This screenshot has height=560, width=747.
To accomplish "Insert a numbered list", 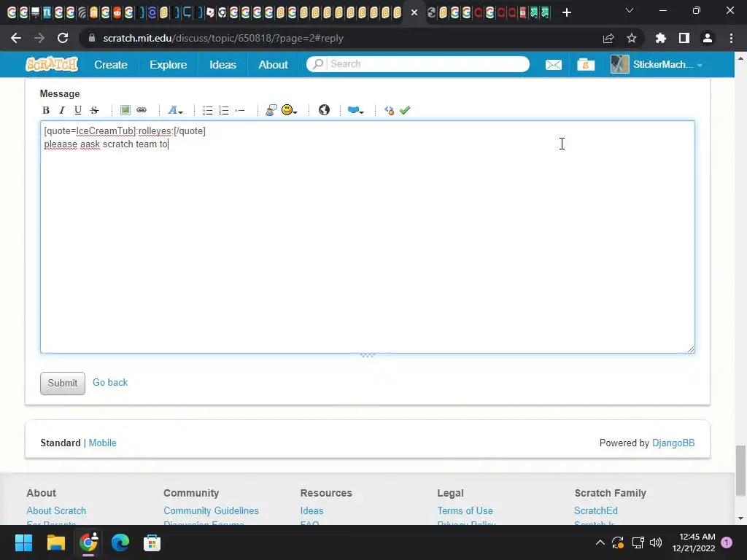I will pos(224,110).
